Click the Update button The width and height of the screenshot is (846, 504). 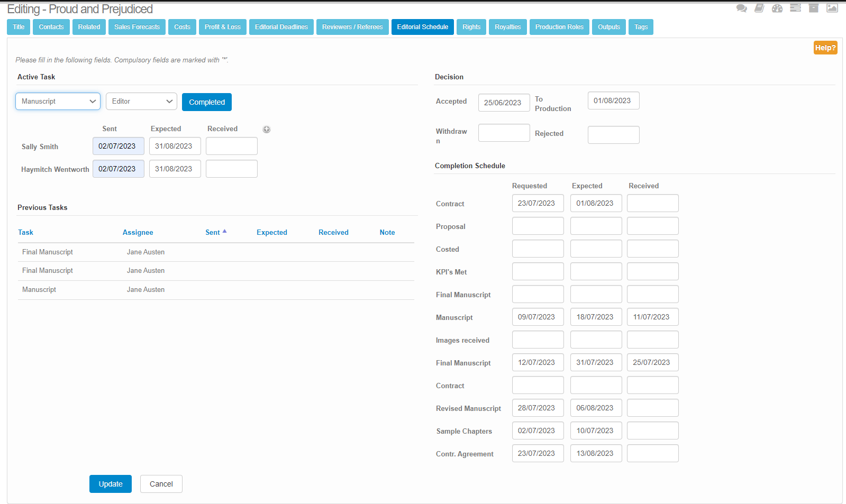(x=111, y=484)
